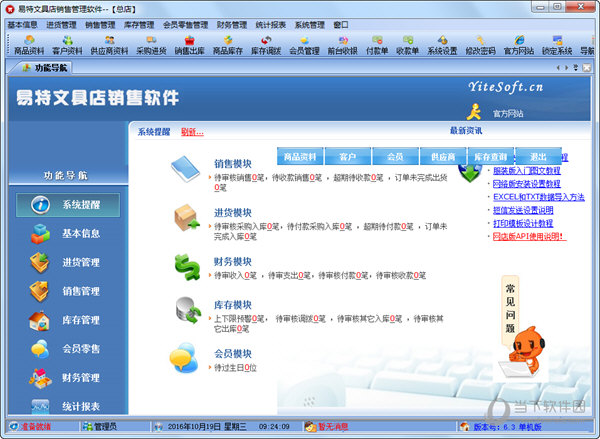Click the running figure 官方网站 icon
This screenshot has height=439, width=600.
[474, 112]
